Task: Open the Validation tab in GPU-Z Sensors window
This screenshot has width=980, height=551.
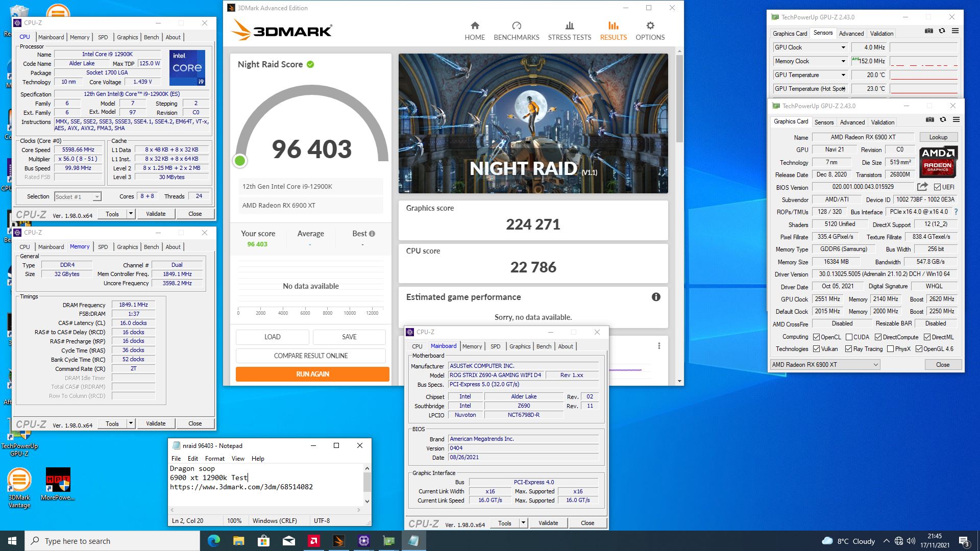Action: pyautogui.click(x=881, y=34)
